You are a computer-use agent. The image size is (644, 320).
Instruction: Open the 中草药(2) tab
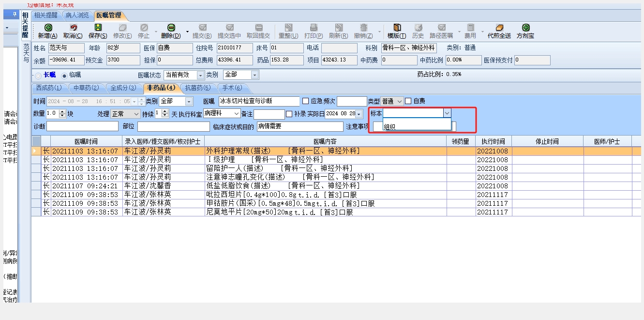coord(86,88)
